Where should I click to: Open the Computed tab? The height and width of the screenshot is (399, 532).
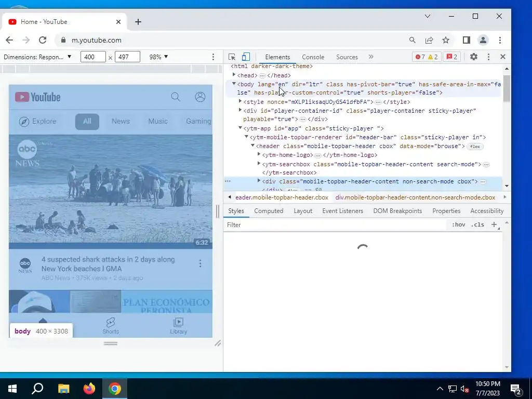click(x=269, y=211)
